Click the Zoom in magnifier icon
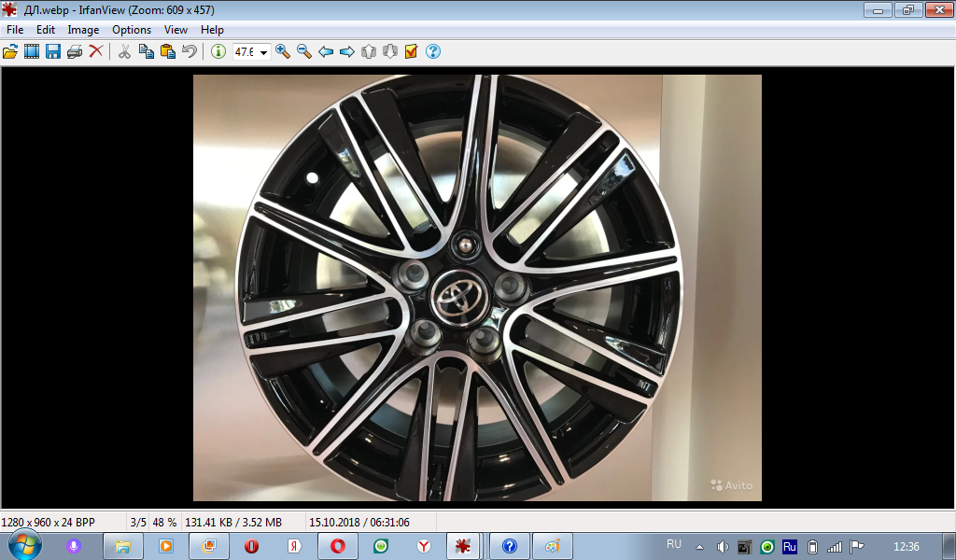The height and width of the screenshot is (560, 956). click(x=282, y=51)
